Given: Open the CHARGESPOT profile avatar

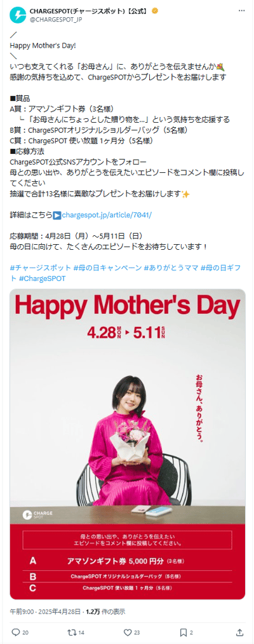Looking at the screenshot, I should click(18, 16).
